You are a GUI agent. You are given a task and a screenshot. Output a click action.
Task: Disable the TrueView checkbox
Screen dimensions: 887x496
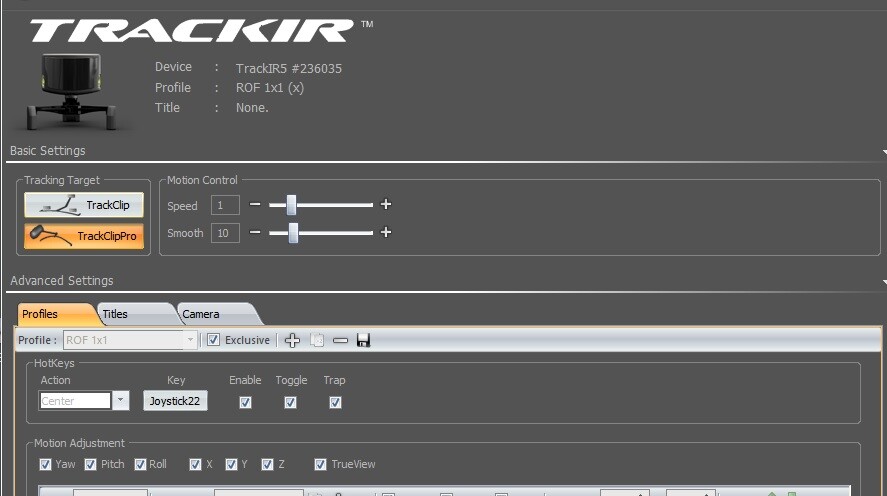pyautogui.click(x=320, y=464)
